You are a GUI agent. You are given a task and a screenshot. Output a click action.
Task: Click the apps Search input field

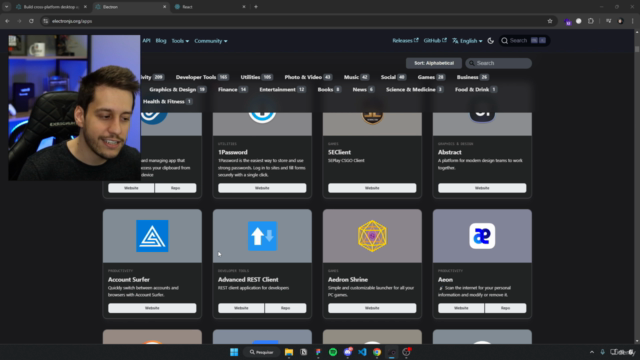click(x=498, y=63)
